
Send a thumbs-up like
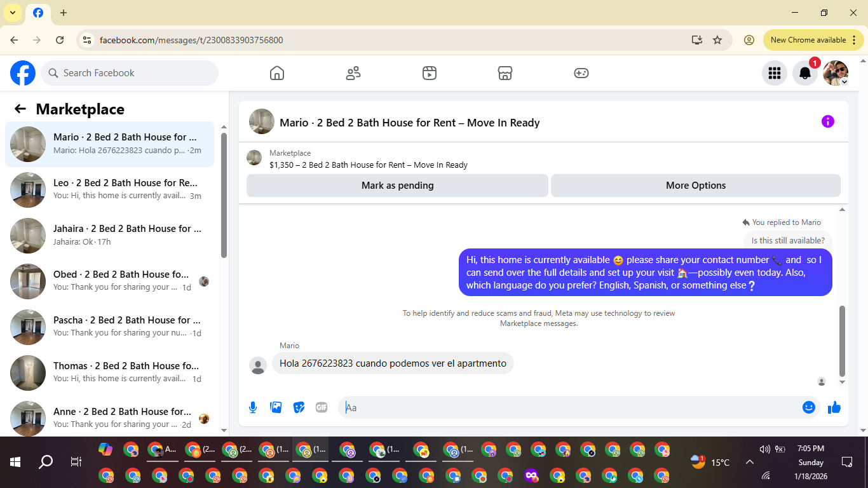(x=834, y=407)
